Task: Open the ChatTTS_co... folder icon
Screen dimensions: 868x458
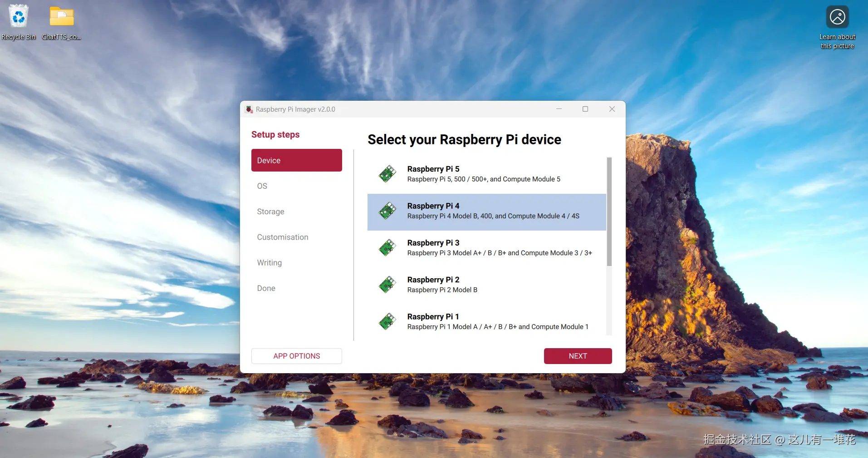Action: point(61,22)
